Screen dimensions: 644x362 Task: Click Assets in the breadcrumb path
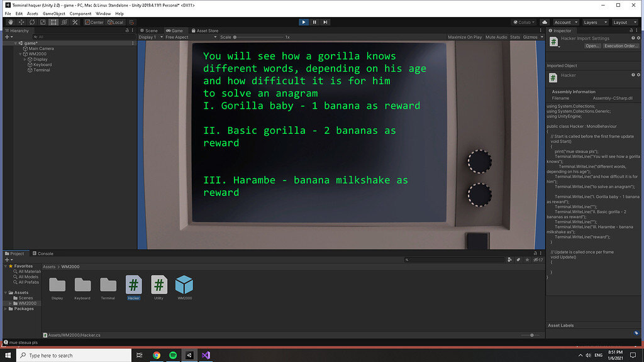pyautogui.click(x=49, y=266)
